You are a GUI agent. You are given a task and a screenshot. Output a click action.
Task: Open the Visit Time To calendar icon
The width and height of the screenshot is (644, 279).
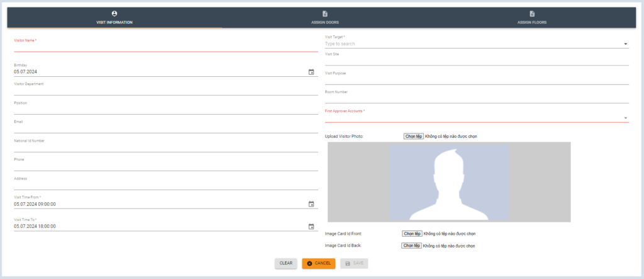[311, 227]
